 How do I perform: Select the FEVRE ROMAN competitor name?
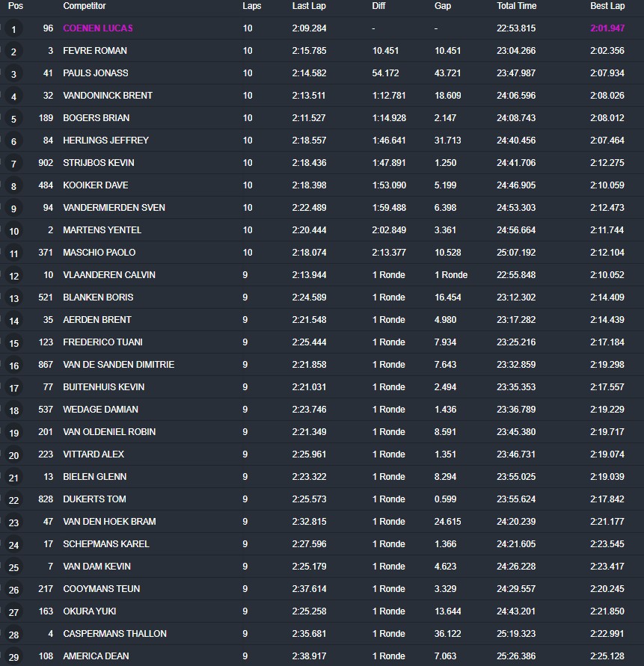point(95,51)
